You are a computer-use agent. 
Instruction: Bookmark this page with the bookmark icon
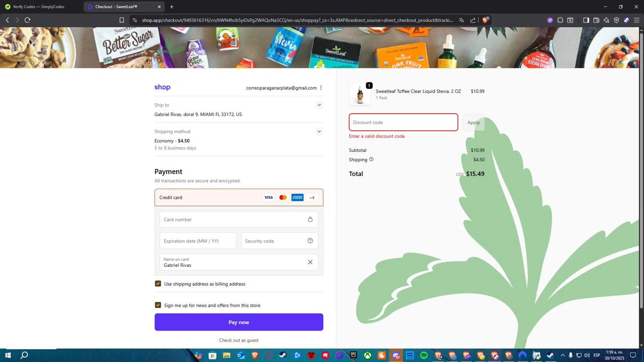coord(122,20)
